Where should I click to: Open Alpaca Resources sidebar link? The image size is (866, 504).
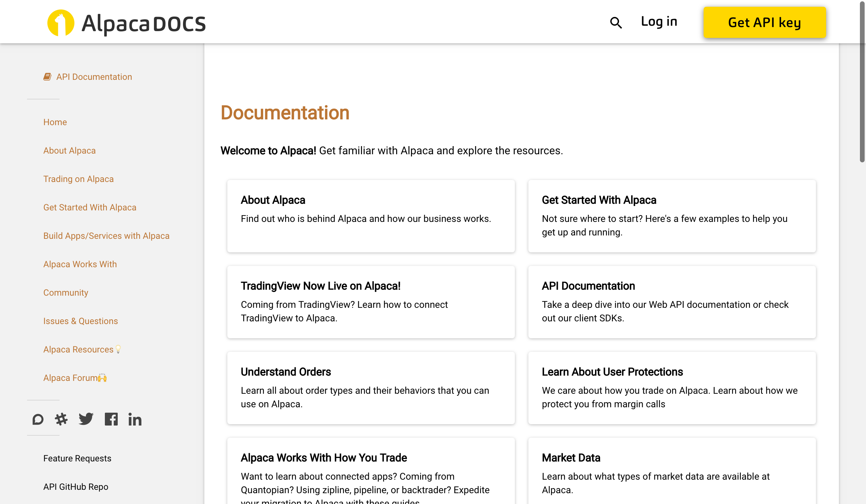(x=83, y=349)
